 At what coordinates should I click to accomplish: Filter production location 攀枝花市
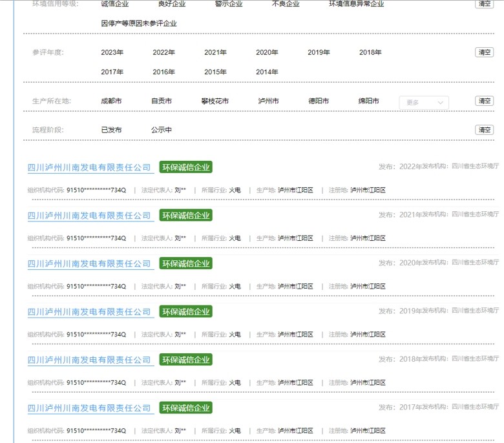point(215,101)
